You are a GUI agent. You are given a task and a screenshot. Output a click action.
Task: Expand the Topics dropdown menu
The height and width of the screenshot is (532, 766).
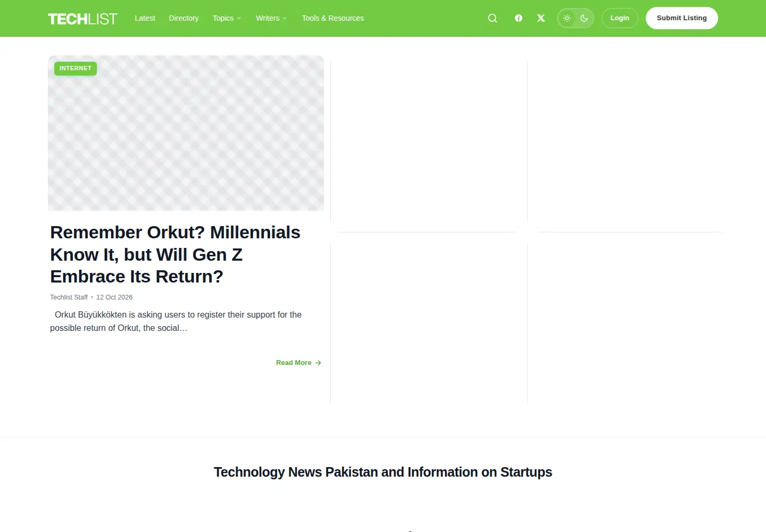pos(227,18)
